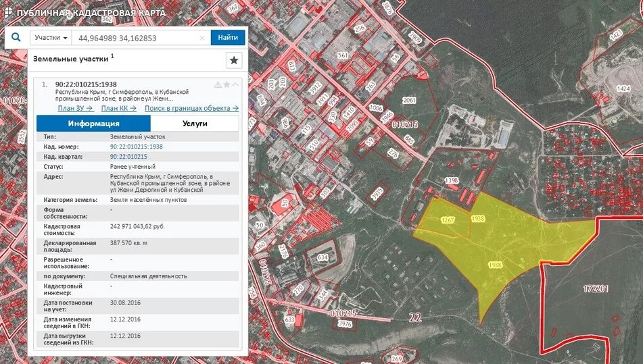Open cadastral number link 90:22:010215:1938
Viewport: 643px width, 364px height.
coord(136,147)
